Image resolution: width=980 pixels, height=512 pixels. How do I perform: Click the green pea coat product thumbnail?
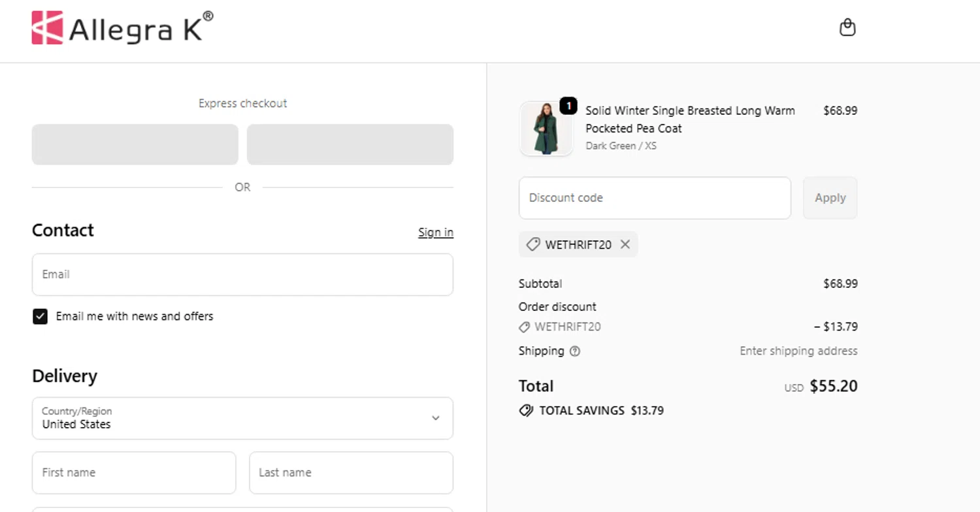pos(546,129)
